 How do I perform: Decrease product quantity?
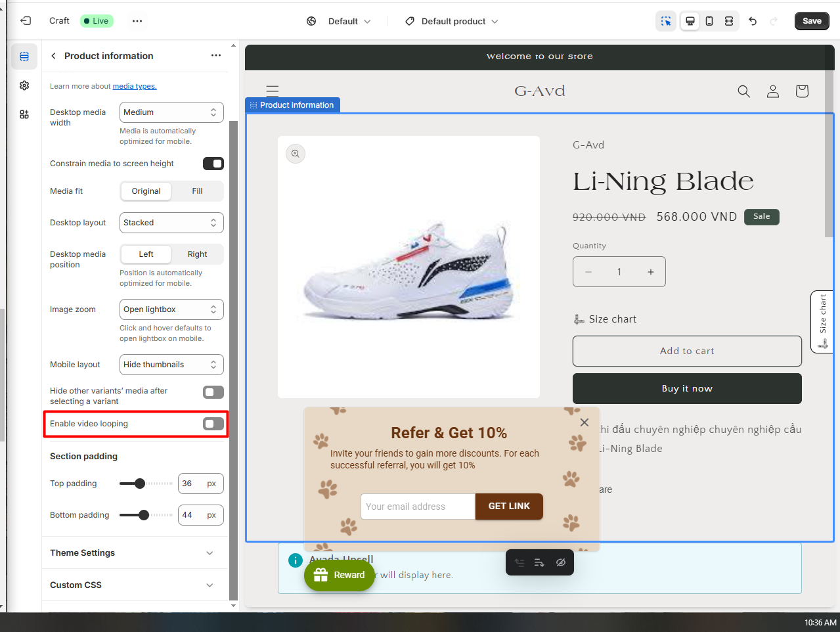click(588, 272)
